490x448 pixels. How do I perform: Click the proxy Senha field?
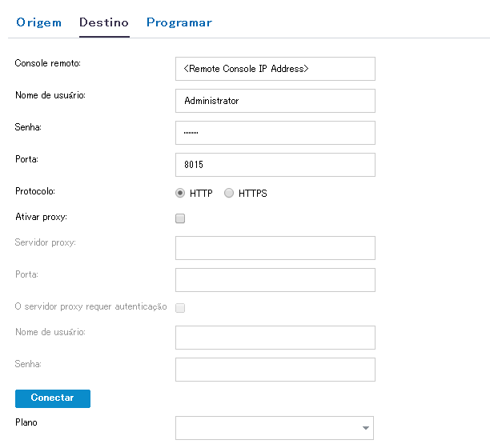[x=275, y=370]
